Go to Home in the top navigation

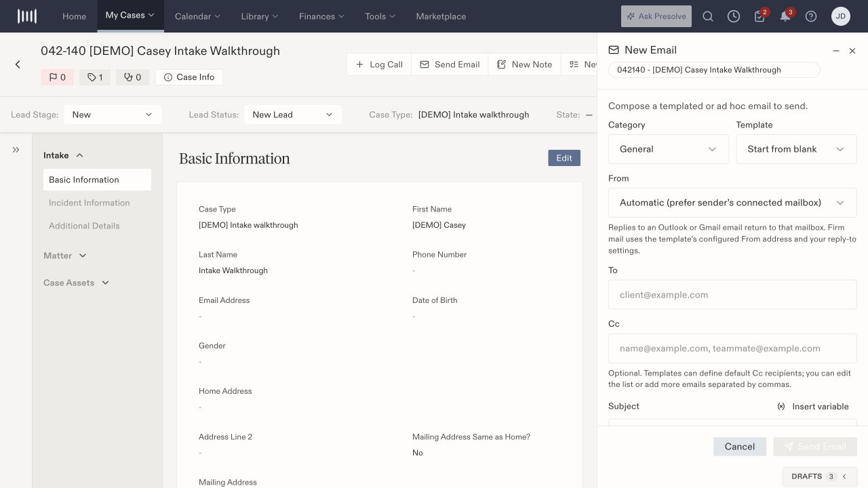point(74,16)
